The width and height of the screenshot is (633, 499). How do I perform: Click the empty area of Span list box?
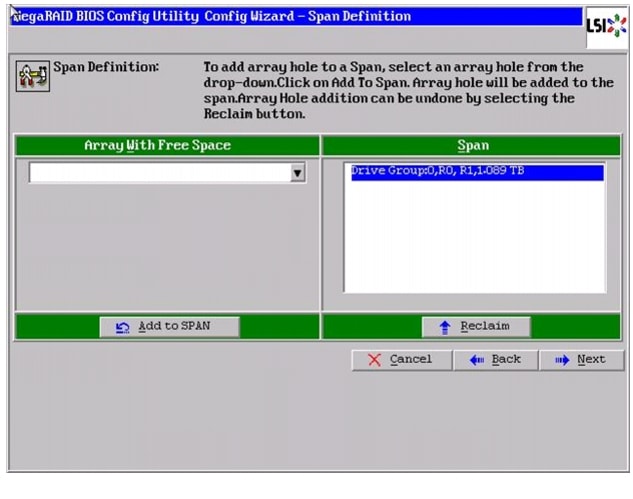tap(474, 236)
